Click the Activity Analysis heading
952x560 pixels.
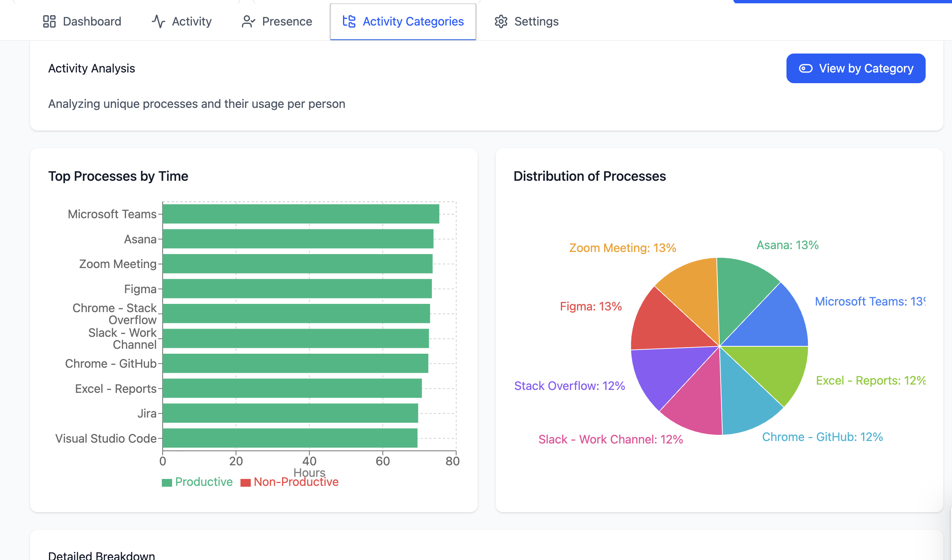[x=91, y=68]
